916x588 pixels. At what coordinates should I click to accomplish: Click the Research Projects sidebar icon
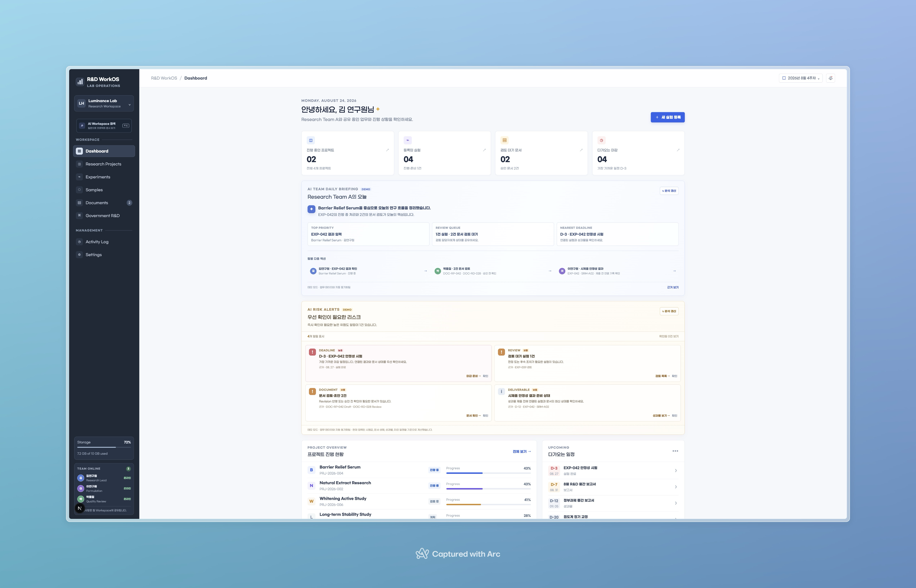point(79,164)
